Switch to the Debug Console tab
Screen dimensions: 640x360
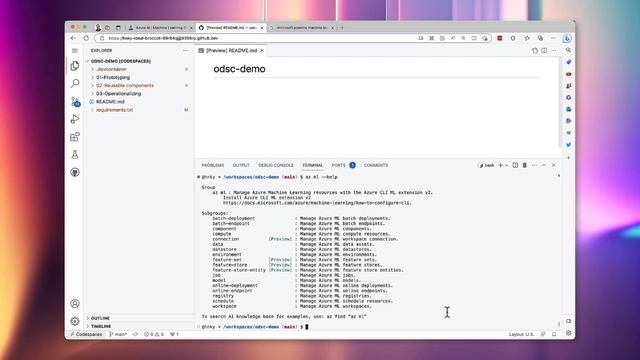pyautogui.click(x=276, y=165)
